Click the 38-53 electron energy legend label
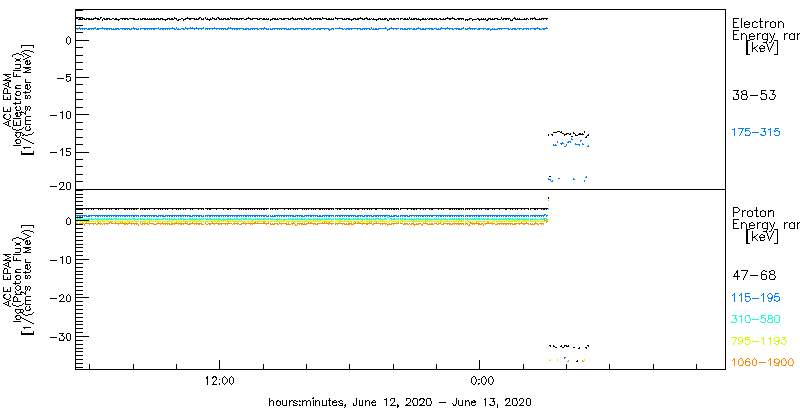The image size is (800, 410). [x=754, y=95]
